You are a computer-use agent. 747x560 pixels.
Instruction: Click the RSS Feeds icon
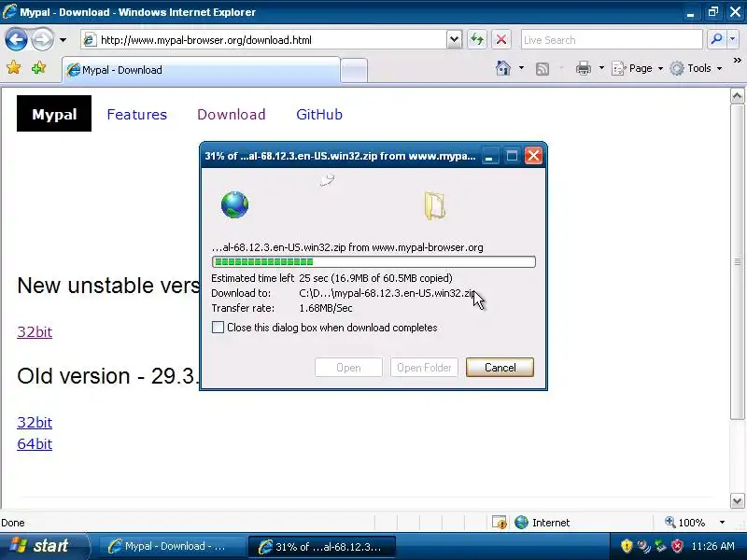[x=543, y=69]
